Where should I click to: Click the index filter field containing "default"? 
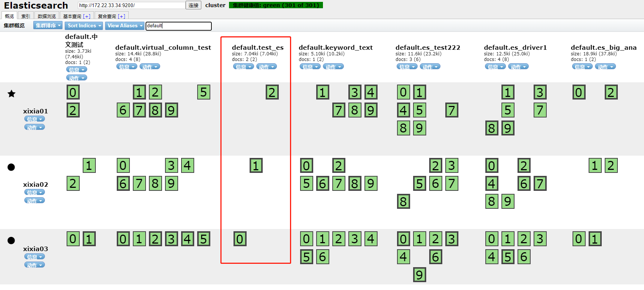point(178,26)
